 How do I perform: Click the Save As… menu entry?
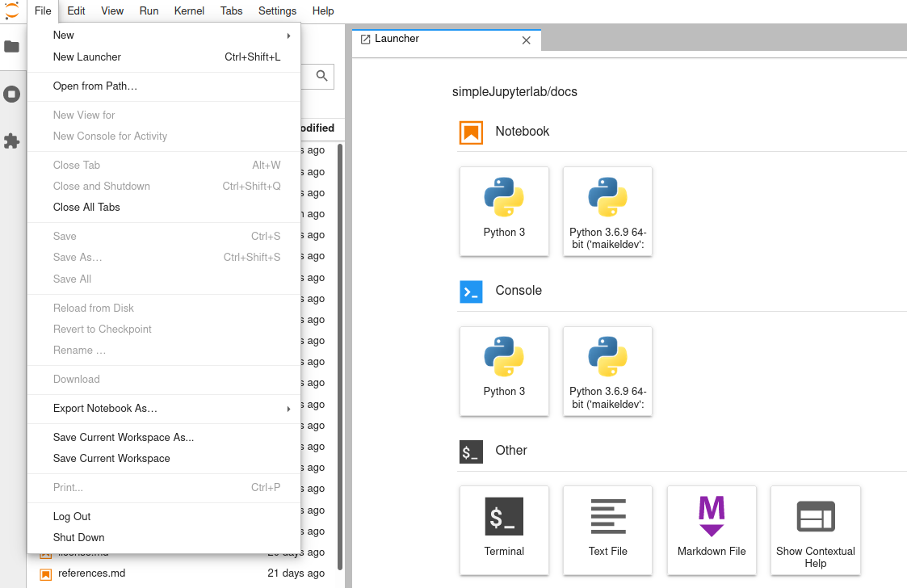click(164, 258)
